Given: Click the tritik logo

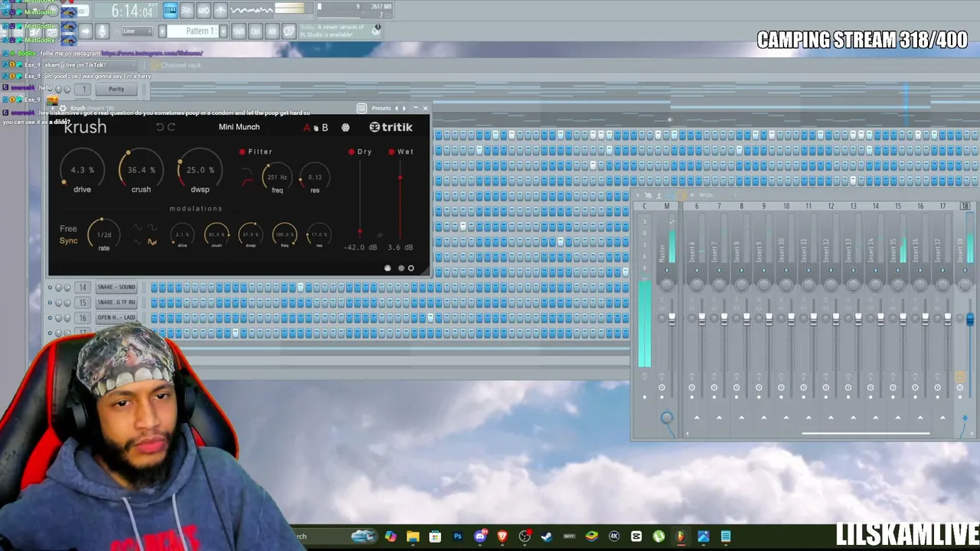Looking at the screenshot, I should (x=390, y=127).
